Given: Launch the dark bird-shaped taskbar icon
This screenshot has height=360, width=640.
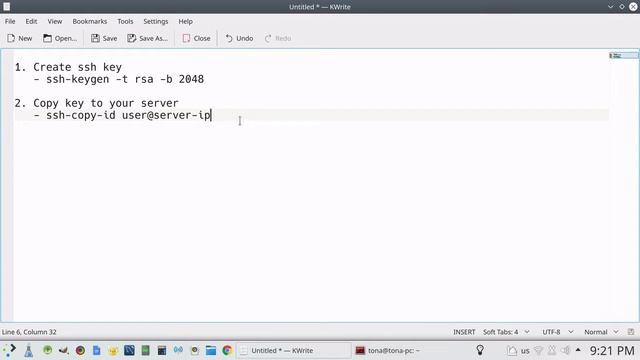Looking at the screenshot, I should pos(63,350).
